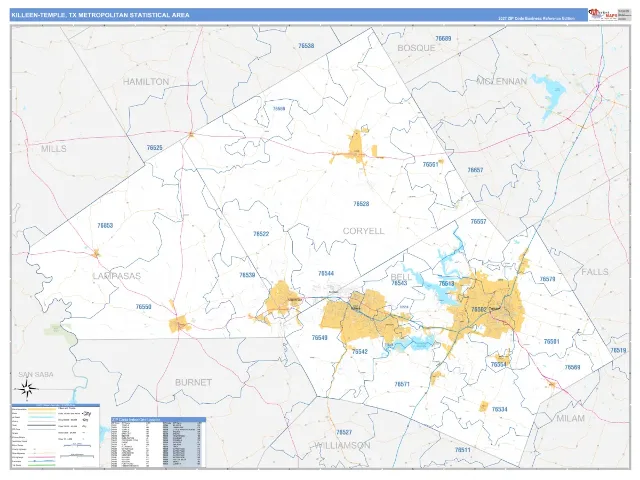Click ZIP code 76513 label
640x480 pixels.
(x=446, y=283)
